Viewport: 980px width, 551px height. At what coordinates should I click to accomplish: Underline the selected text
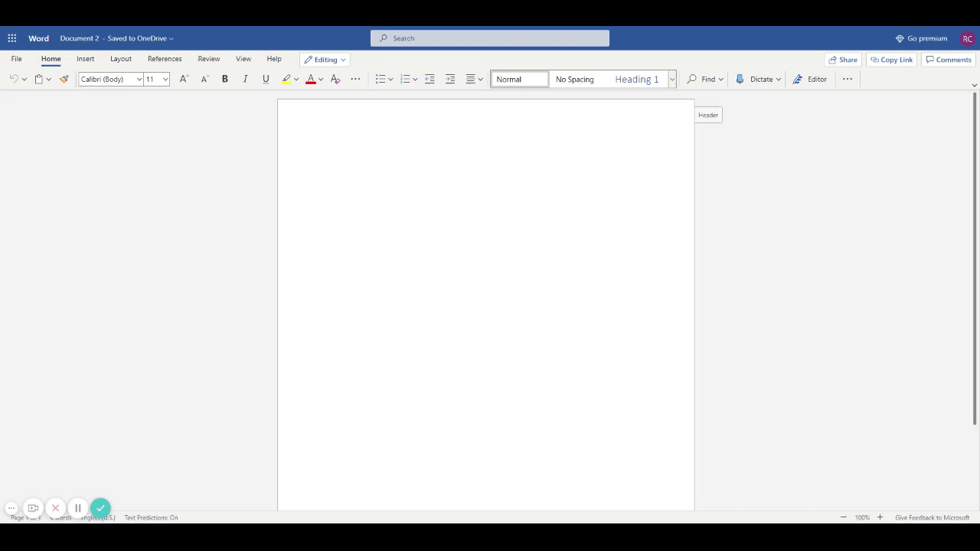pyautogui.click(x=266, y=79)
